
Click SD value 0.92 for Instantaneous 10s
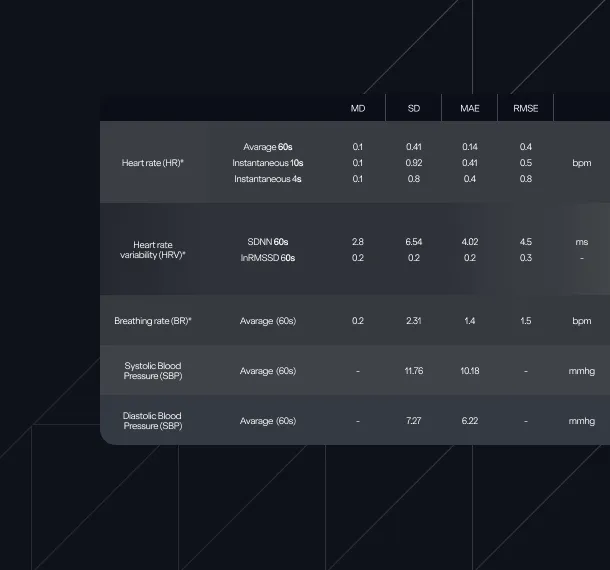(414, 163)
